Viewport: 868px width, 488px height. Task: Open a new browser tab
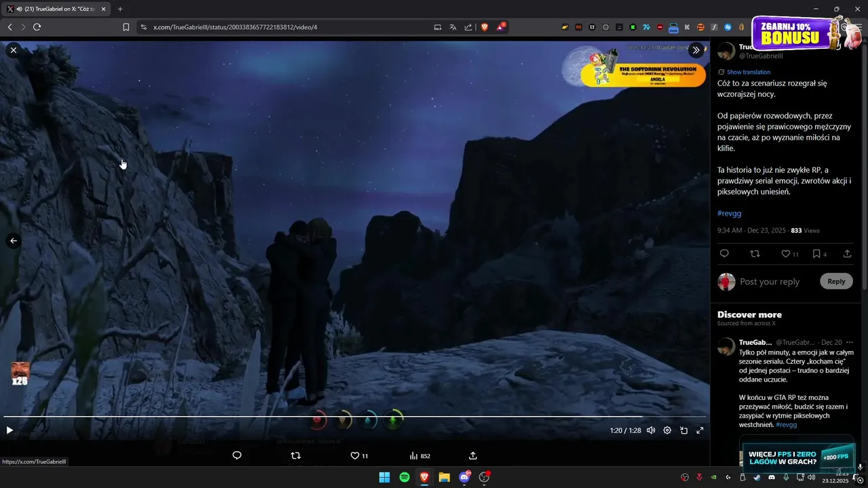pyautogui.click(x=120, y=9)
